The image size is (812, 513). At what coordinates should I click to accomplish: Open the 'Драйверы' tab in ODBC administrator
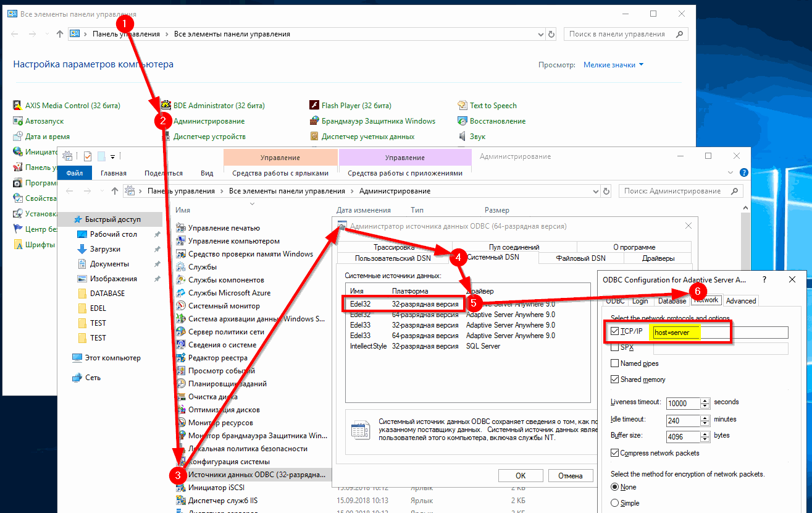click(658, 258)
